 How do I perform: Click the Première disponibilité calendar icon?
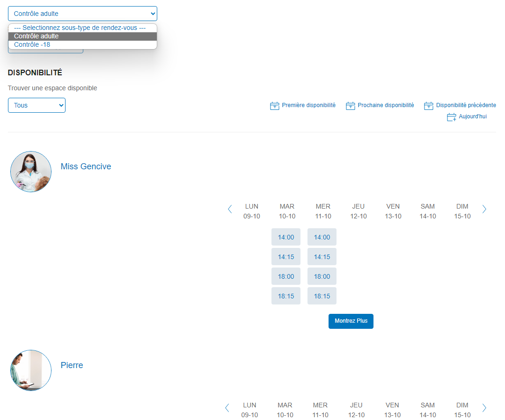click(275, 106)
